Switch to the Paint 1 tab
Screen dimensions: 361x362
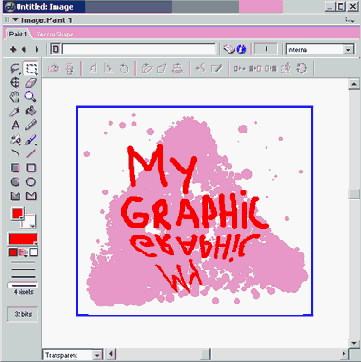pos(17,34)
